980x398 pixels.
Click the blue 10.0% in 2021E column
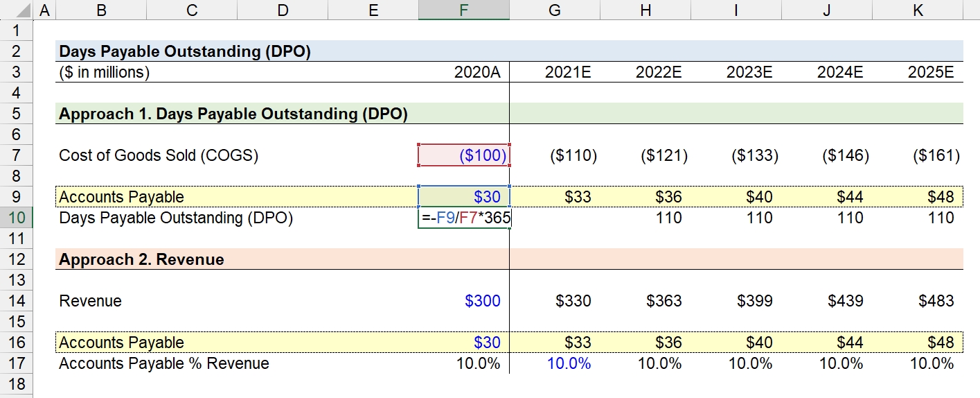[569, 363]
